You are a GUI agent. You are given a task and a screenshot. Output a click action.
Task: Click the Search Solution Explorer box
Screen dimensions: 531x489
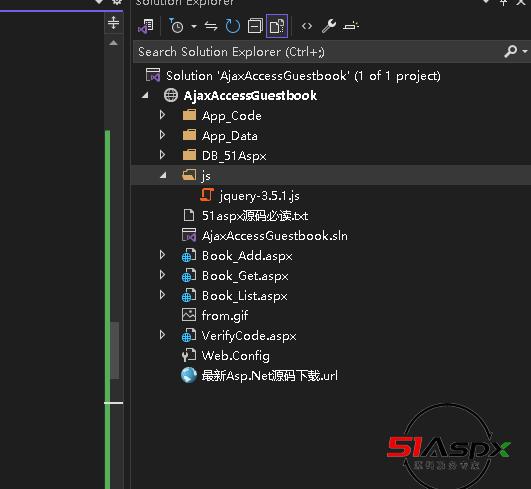pyautogui.click(x=318, y=52)
